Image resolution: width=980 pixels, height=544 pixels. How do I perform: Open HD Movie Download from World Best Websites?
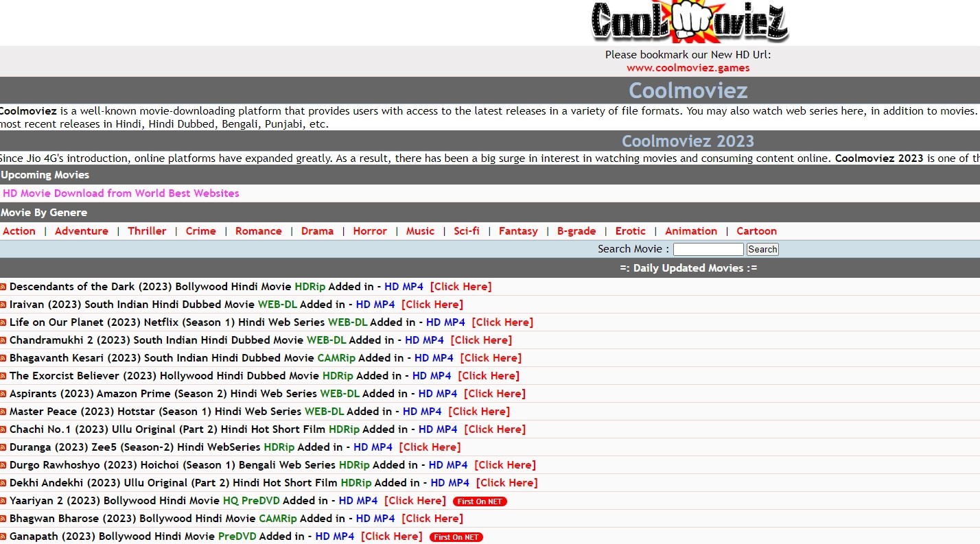(x=121, y=193)
